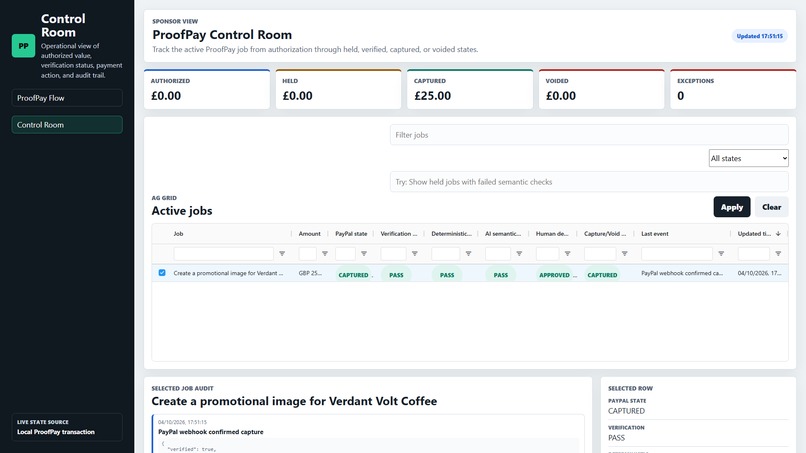Click the Authorized £0.00 summary card

207,89
